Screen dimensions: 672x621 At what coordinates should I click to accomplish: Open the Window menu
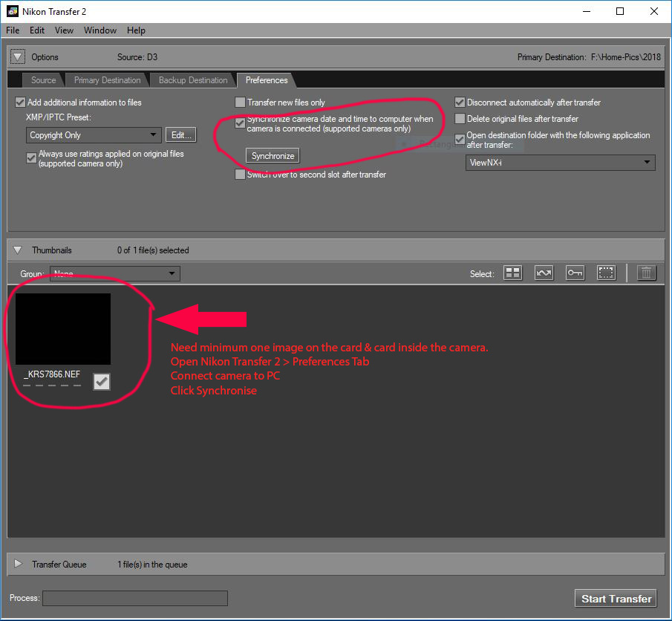pyautogui.click(x=100, y=30)
